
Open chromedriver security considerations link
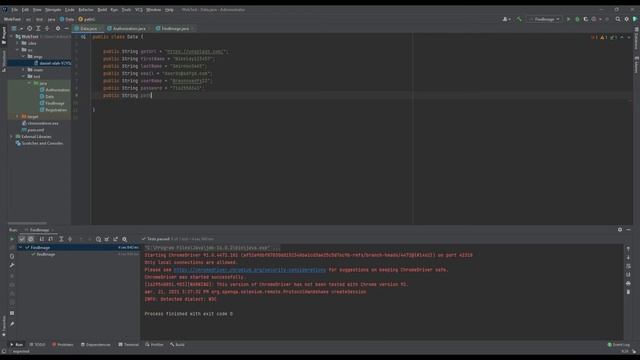[x=249, y=270]
